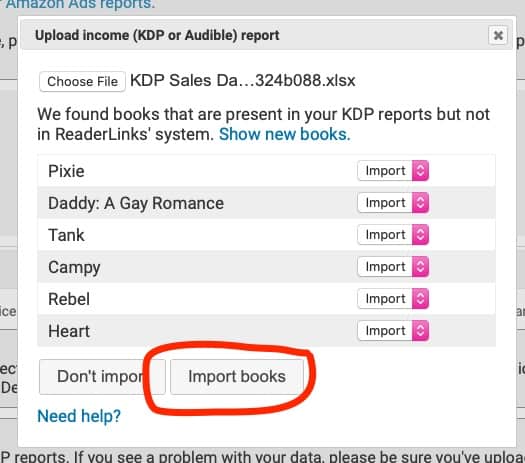
Task: Open the Import dropdown for Heart
Action: pos(393,331)
